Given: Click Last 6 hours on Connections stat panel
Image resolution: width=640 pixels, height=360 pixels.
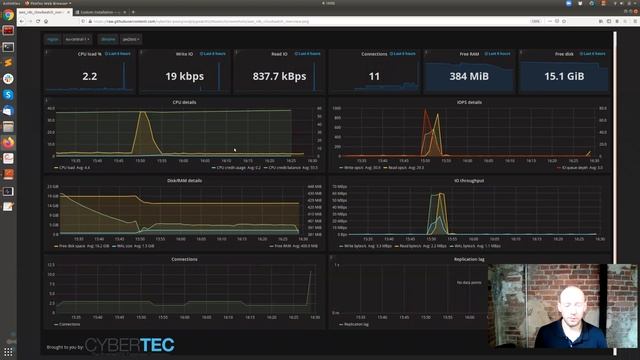Looking at the screenshot, I should pos(403,54).
